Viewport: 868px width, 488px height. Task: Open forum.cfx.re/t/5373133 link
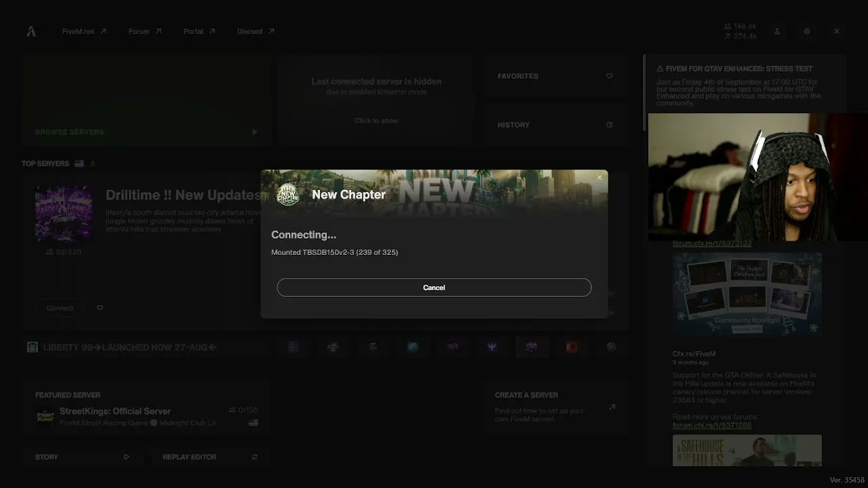pyautogui.click(x=712, y=244)
